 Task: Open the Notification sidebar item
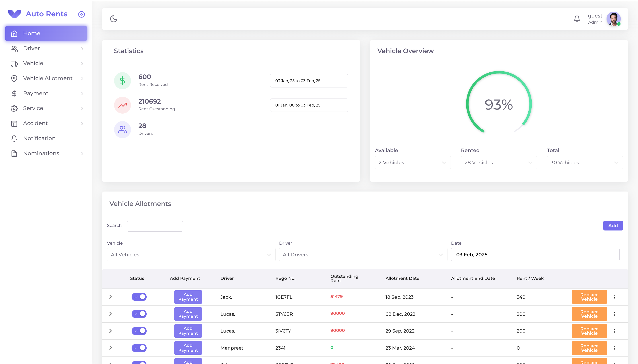[x=39, y=138]
